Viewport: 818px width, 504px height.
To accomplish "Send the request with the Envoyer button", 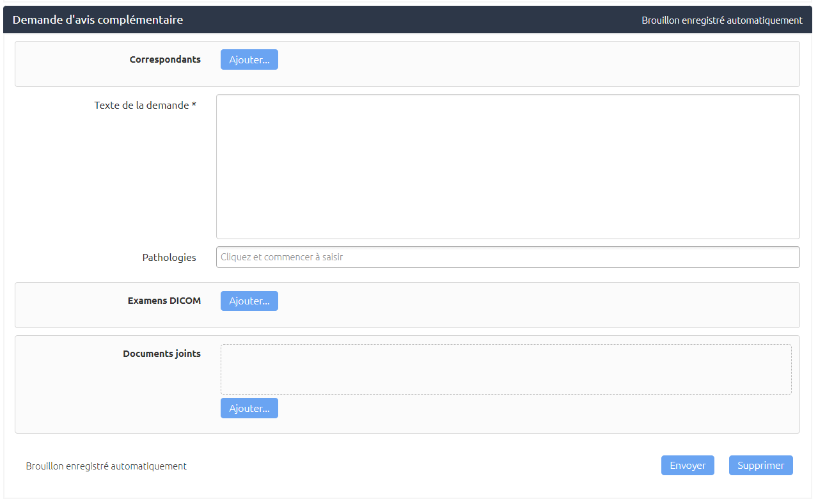I will pos(688,466).
